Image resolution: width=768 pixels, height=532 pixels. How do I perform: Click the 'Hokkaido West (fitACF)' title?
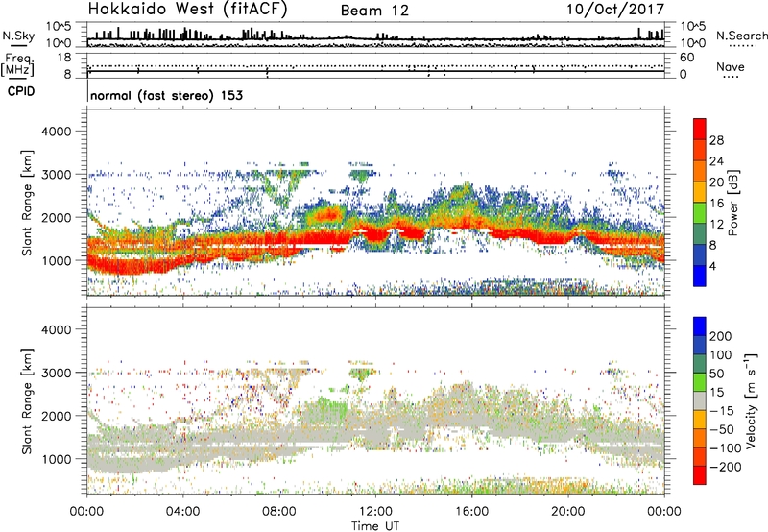tap(187, 10)
